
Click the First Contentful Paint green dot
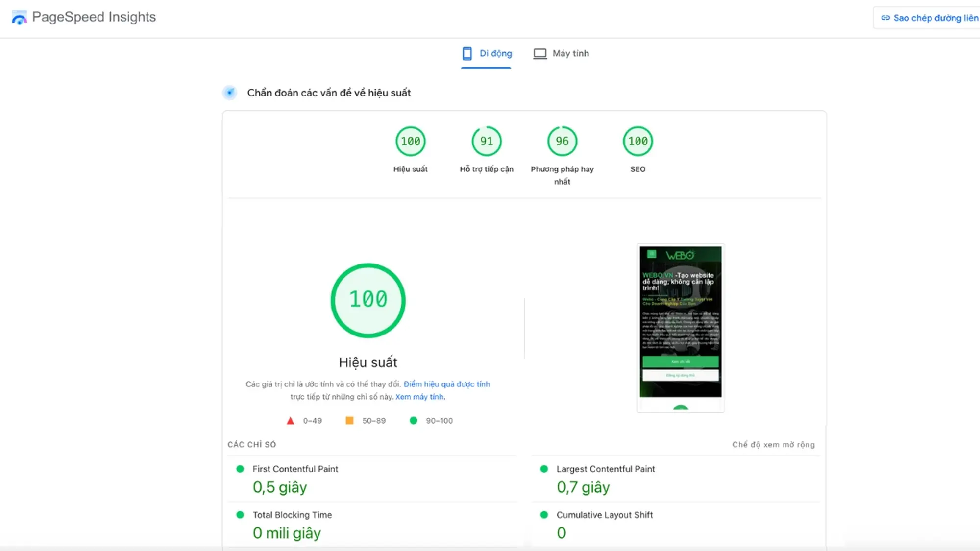click(x=240, y=469)
